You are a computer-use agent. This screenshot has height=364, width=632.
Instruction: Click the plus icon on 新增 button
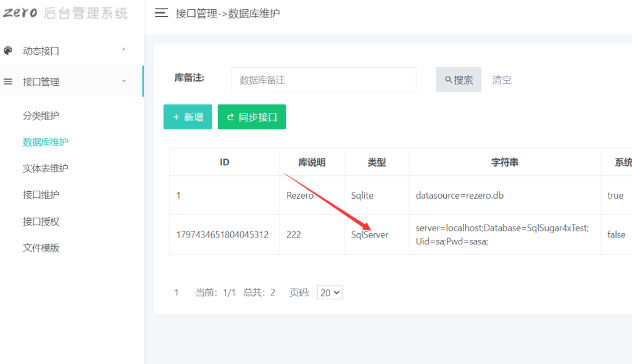click(x=175, y=117)
